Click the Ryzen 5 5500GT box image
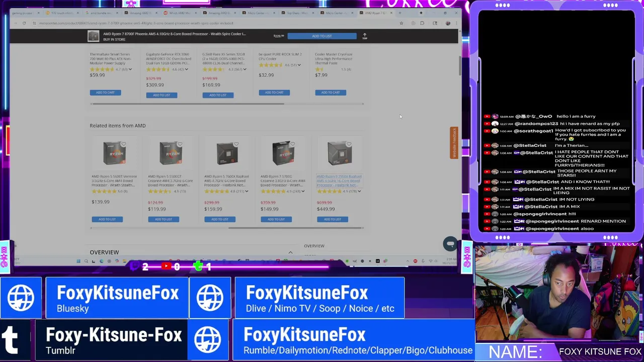 pos(170,153)
